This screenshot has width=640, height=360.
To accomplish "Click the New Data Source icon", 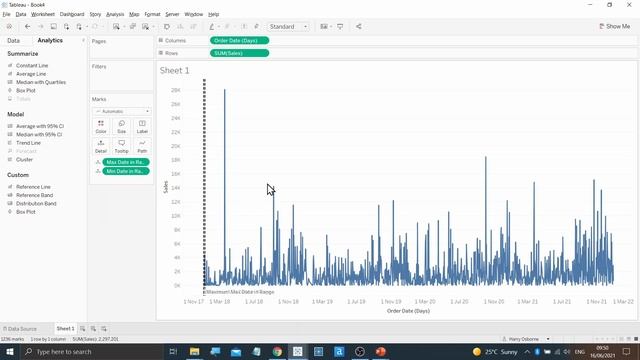I will [x=67, y=27].
